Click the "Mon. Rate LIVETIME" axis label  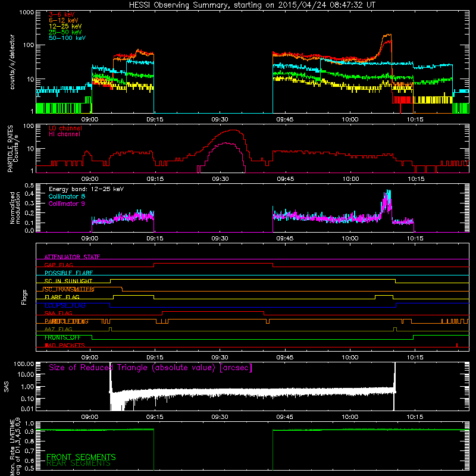12,447
